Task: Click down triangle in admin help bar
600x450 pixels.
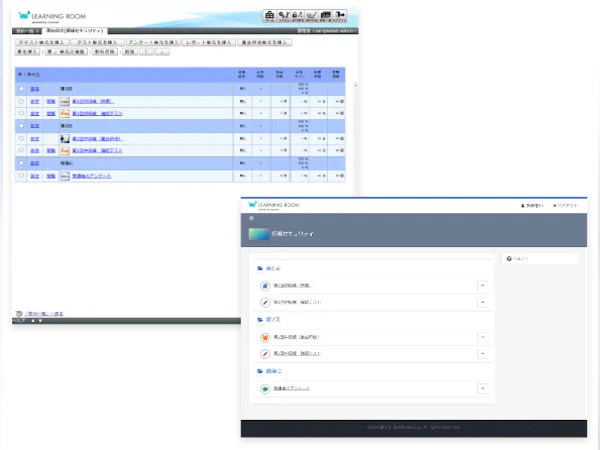Action: (40, 321)
